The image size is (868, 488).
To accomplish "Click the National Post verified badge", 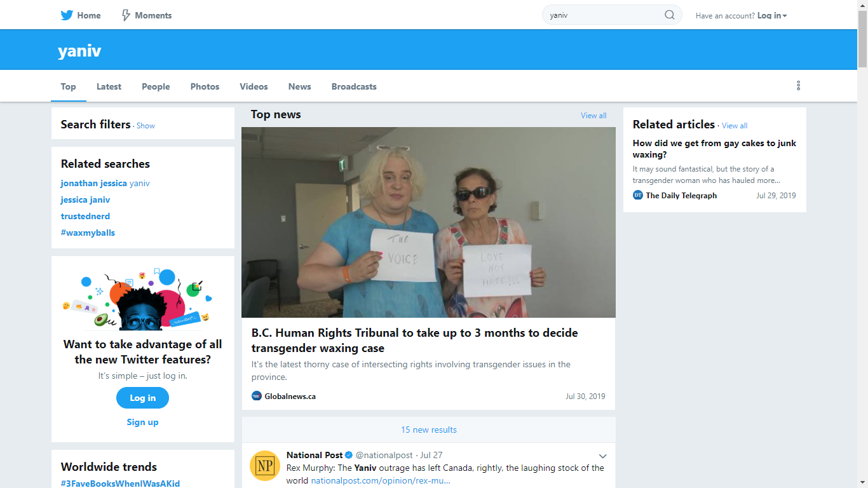I will click(x=349, y=455).
